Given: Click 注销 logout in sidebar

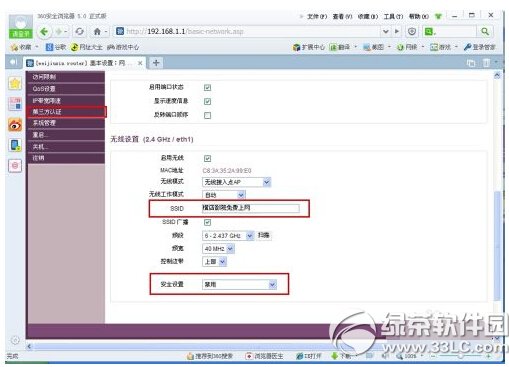Looking at the screenshot, I should coord(66,158).
